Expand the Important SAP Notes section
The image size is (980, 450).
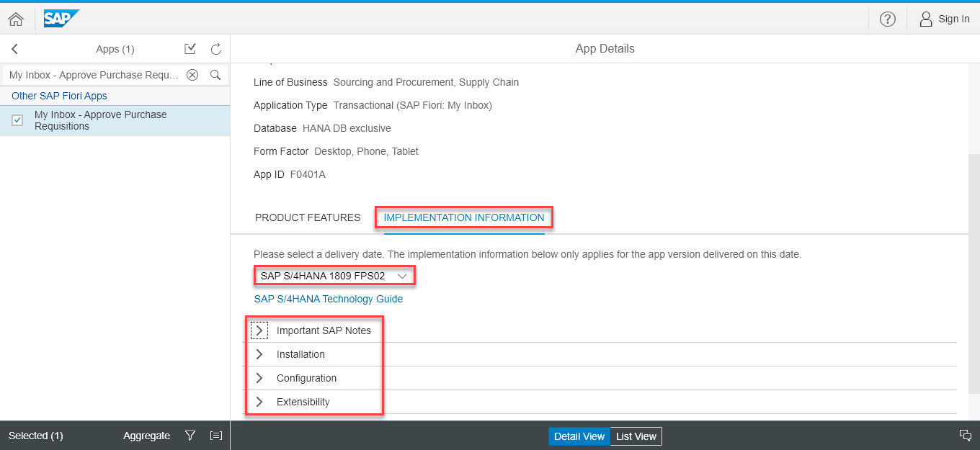pyautogui.click(x=259, y=330)
